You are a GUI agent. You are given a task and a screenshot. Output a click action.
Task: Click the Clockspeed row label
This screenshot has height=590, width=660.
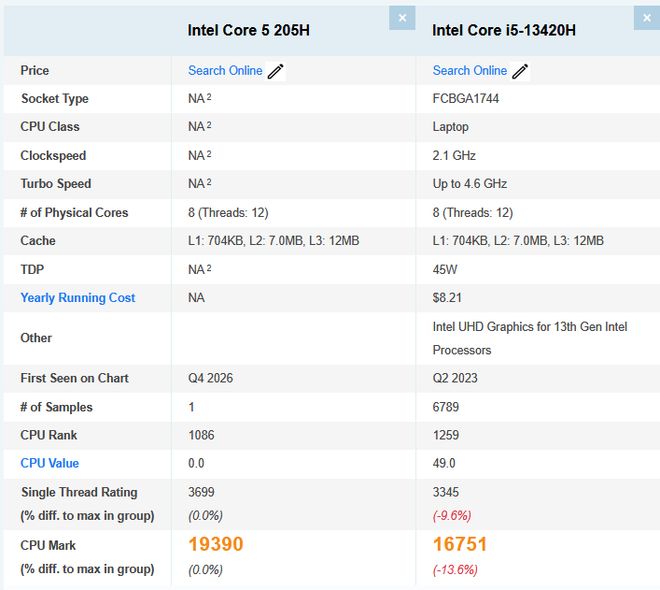coord(53,156)
